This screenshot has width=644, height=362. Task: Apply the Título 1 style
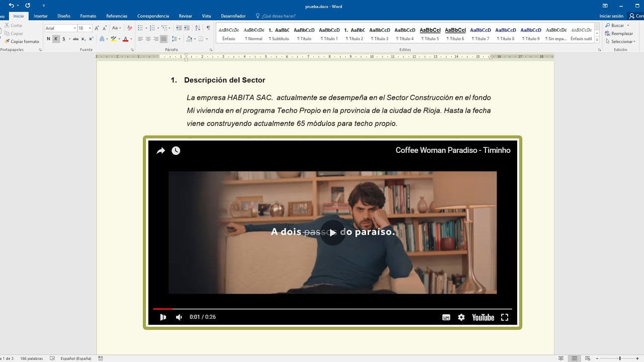tap(329, 34)
